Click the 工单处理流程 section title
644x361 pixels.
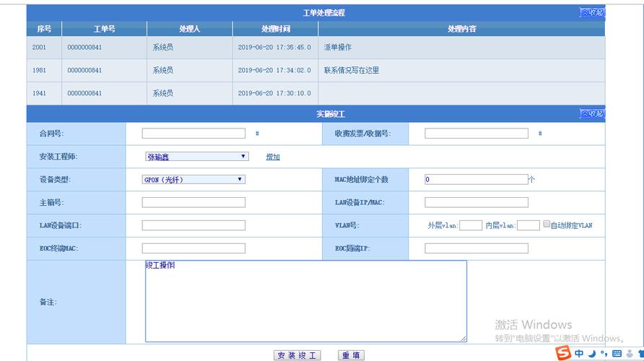(323, 13)
